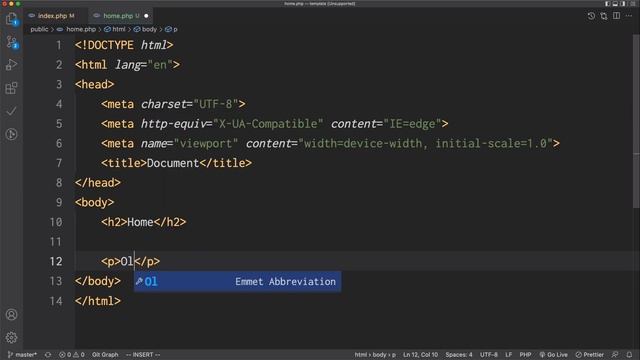Toggle the bottom panel layout icon
Viewport: 640px width, 360px height.
pyautogui.click(x=615, y=4)
